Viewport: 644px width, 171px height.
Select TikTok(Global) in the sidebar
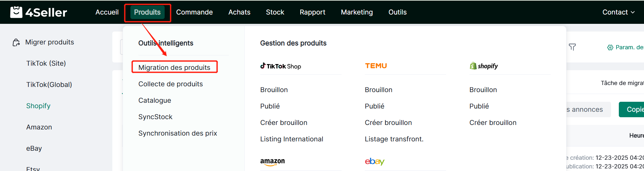tap(49, 85)
